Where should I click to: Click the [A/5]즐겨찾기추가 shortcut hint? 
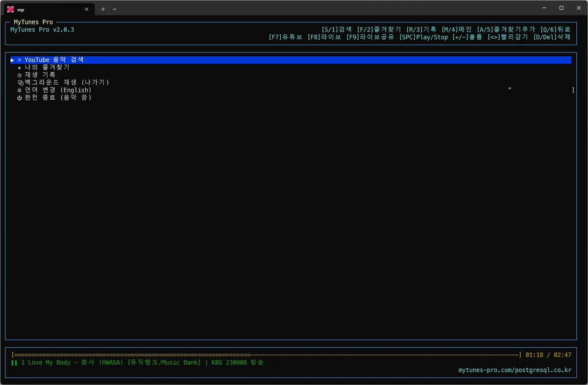tap(506, 29)
